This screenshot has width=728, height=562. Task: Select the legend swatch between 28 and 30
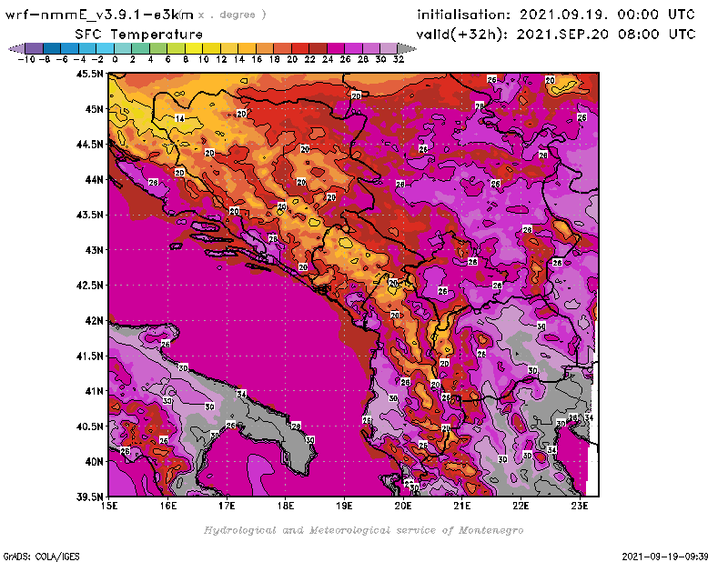click(371, 48)
